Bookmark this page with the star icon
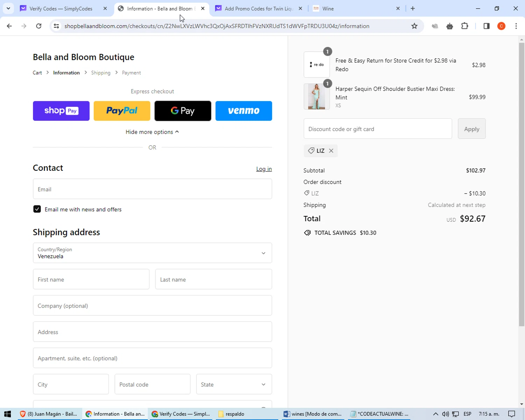Viewport: 525px width, 420px height. pyautogui.click(x=414, y=26)
